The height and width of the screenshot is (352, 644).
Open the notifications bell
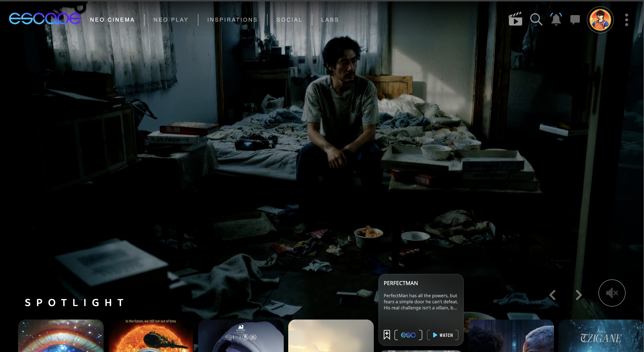(556, 19)
